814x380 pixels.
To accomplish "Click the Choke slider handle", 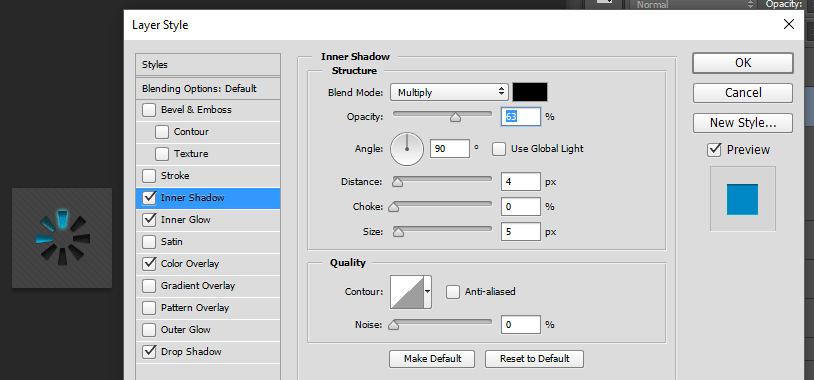I will [394, 207].
